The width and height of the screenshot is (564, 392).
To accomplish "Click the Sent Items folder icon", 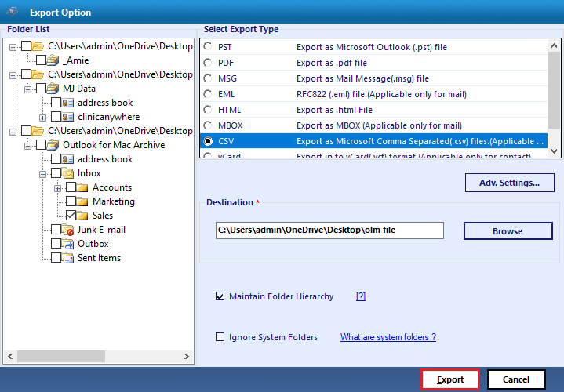I will [67, 258].
